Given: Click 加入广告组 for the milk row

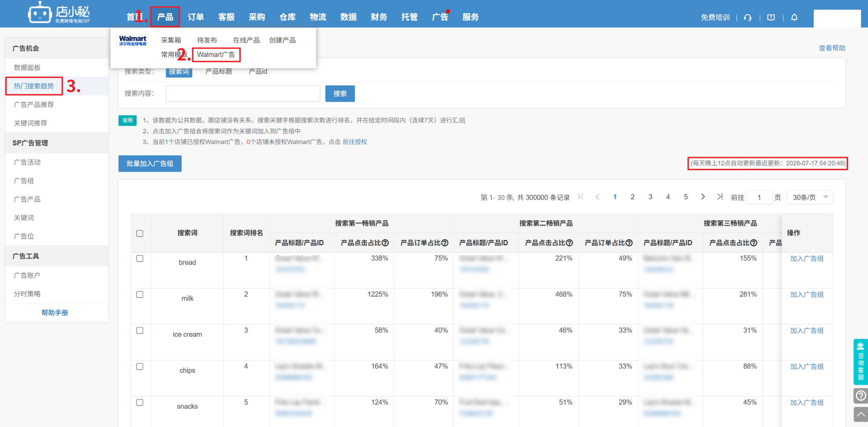Looking at the screenshot, I should [807, 295].
